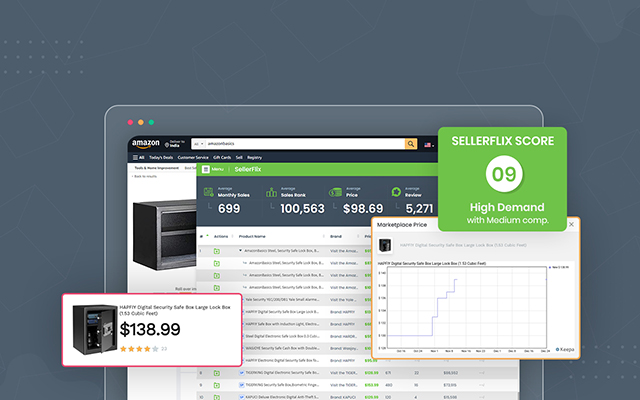Image resolution: width=640 pixels, height=400 pixels.
Task: Open Registry in Amazon nav
Action: [x=254, y=158]
